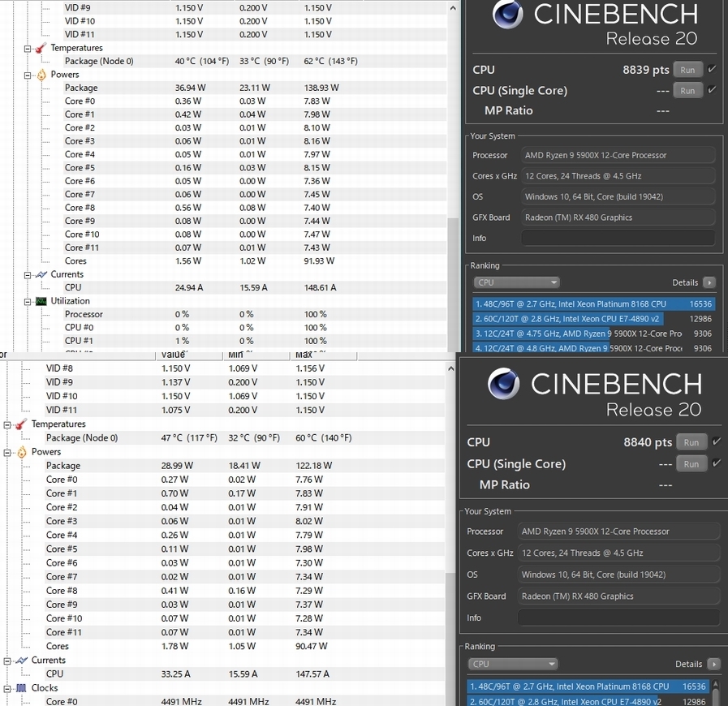728x706 pixels.
Task: Open the CPU ranking dropdown in upper Cinebench
Action: pos(516,282)
